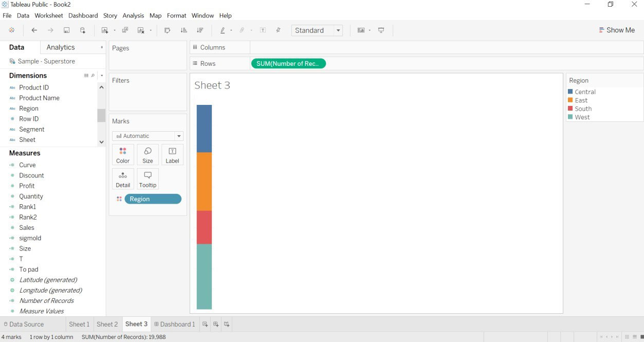Click the New Story tab icon
The height and width of the screenshot is (342, 644).
click(227, 324)
